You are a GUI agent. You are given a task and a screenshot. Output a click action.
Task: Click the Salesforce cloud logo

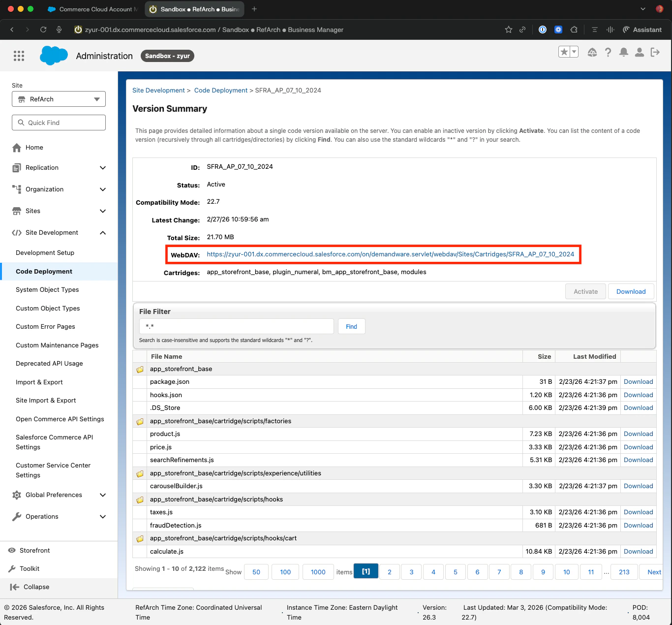(54, 56)
